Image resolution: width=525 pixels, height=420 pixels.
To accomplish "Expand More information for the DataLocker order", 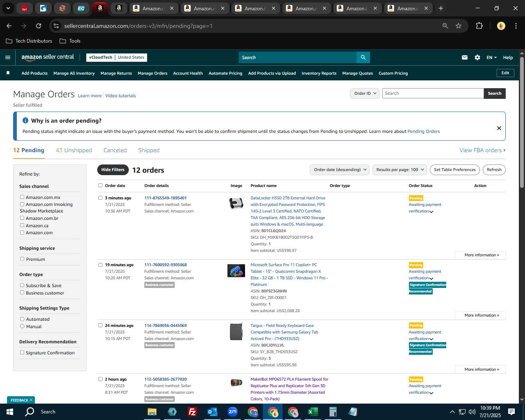I will coord(480,255).
